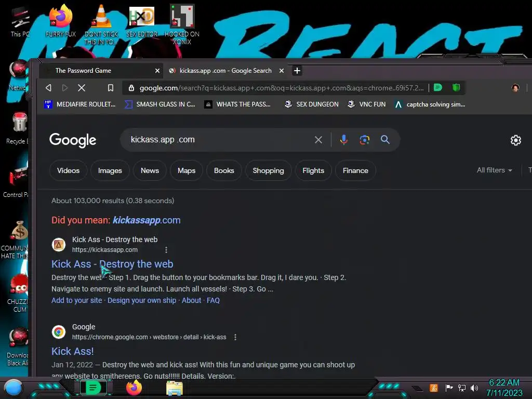Go back with the browser back arrow

(48, 88)
